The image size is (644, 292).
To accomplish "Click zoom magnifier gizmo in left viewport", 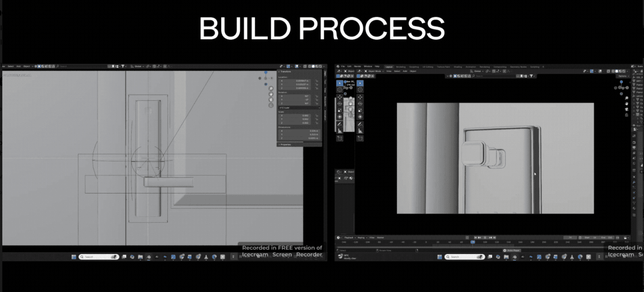I will (271, 88).
